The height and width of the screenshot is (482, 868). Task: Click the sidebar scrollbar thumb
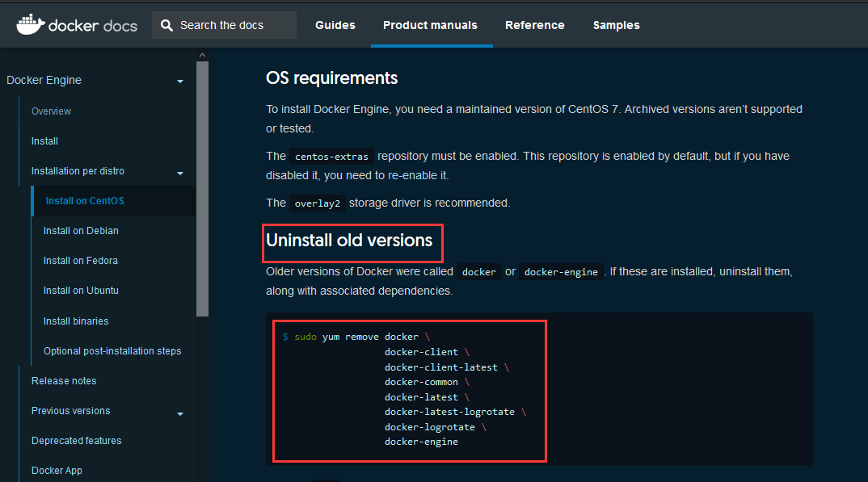point(202,188)
